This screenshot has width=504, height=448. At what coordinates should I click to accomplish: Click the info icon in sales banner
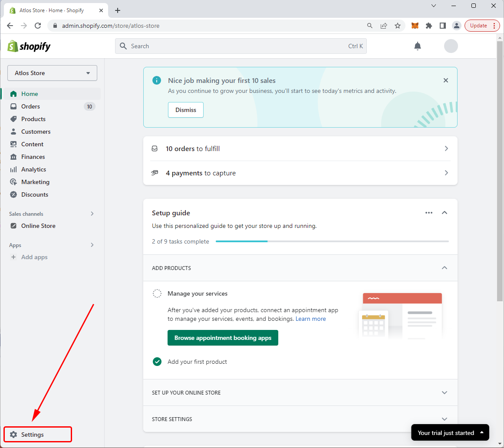[157, 80]
